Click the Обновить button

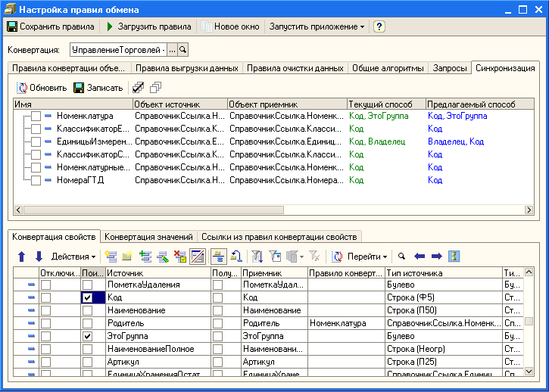(42, 88)
